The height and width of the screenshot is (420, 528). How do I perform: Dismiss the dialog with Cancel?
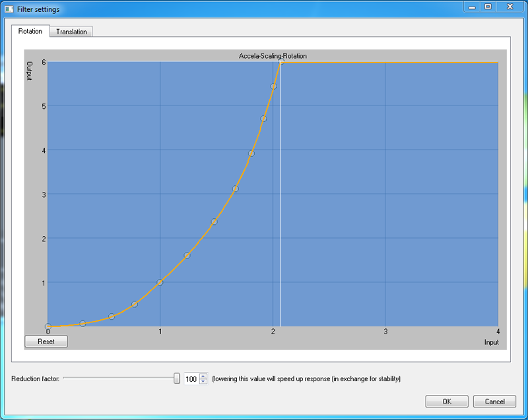coord(494,402)
